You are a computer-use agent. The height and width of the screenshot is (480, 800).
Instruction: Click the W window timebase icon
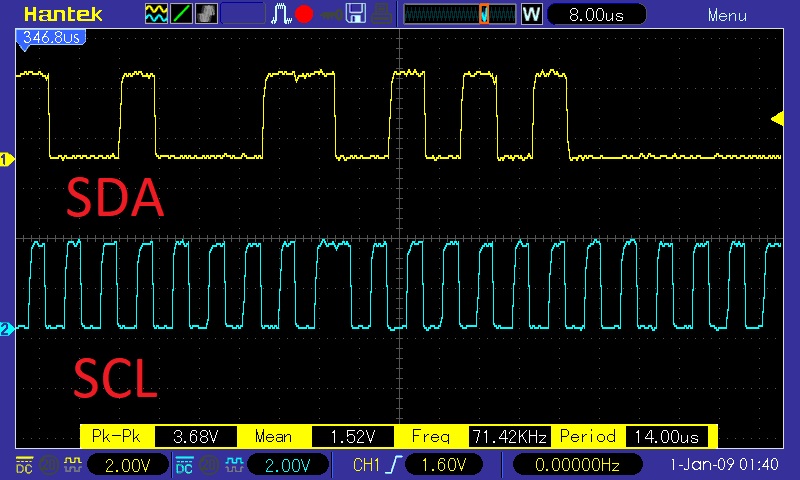pyautogui.click(x=531, y=14)
